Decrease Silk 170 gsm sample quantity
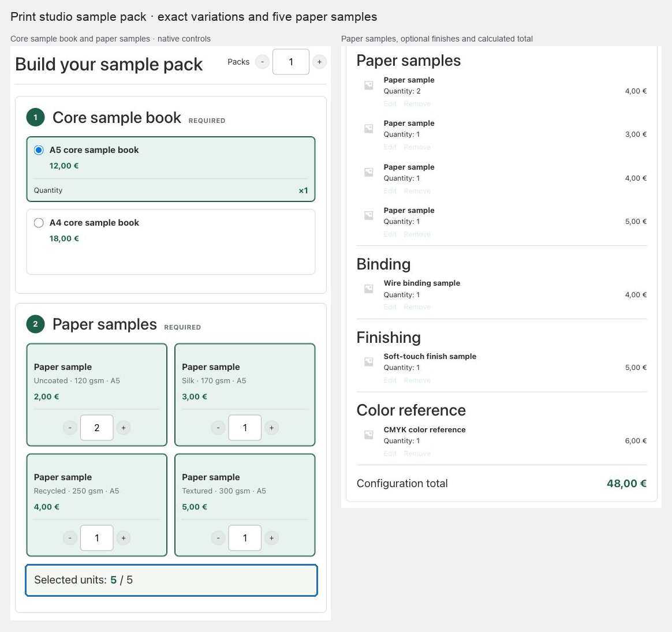Screen dimensions: 672x632 tap(218, 428)
